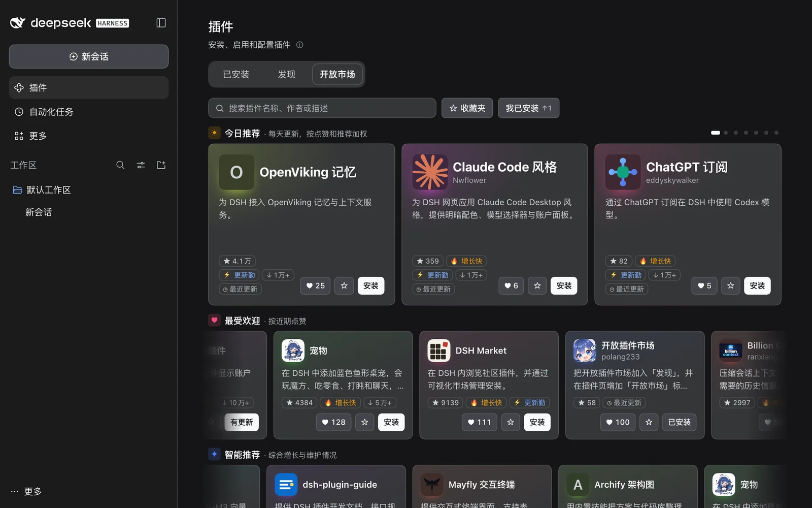Screen dimensions: 812x508
Task: Jump to the last carousel page dot
Action: [x=776, y=133]
